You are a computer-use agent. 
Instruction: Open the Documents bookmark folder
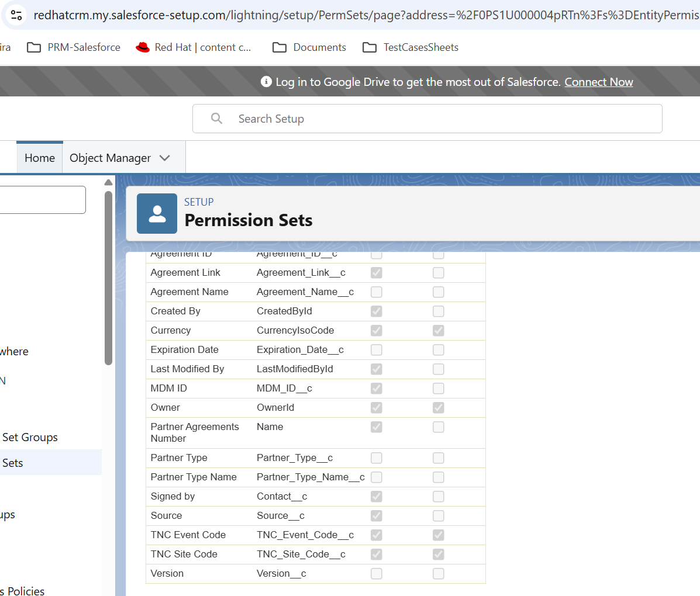click(x=309, y=47)
